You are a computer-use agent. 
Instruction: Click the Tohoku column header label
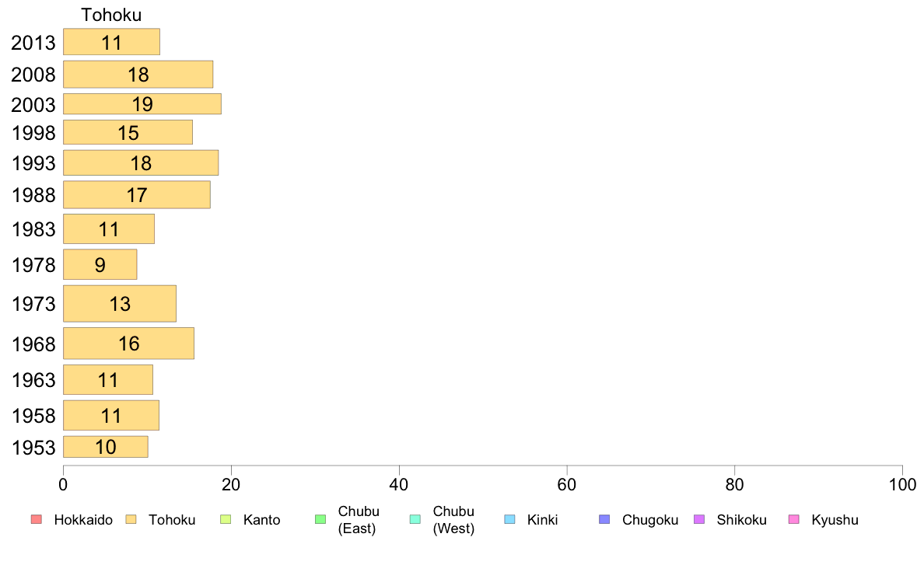click(111, 15)
